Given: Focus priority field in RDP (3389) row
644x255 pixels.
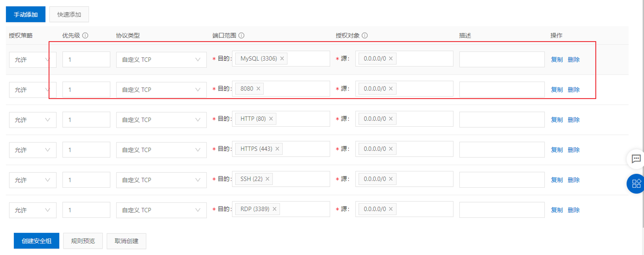Looking at the screenshot, I should (x=86, y=210).
